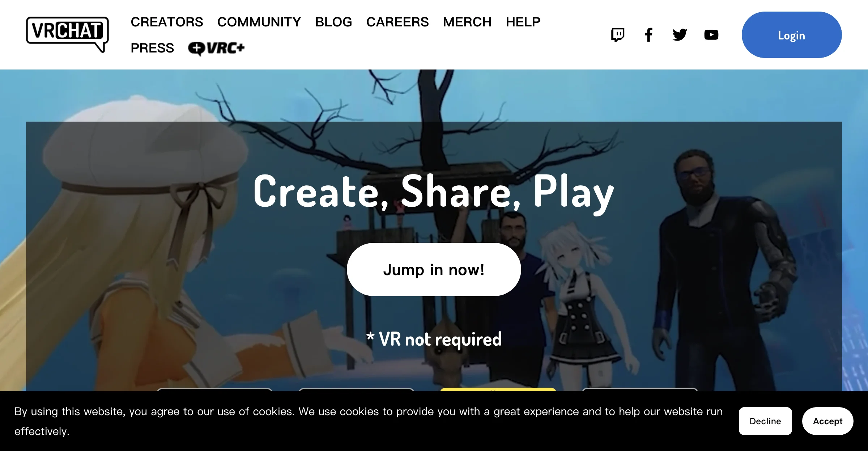Viewport: 868px width, 451px height.
Task: Click the Login button
Action: pos(791,35)
